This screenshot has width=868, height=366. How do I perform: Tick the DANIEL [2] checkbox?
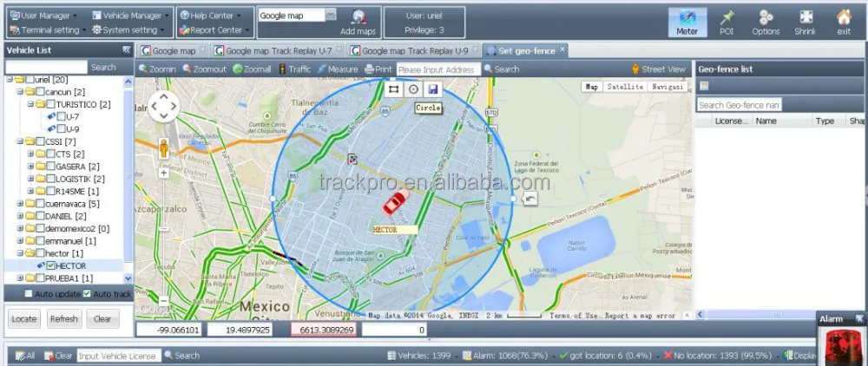coord(40,216)
